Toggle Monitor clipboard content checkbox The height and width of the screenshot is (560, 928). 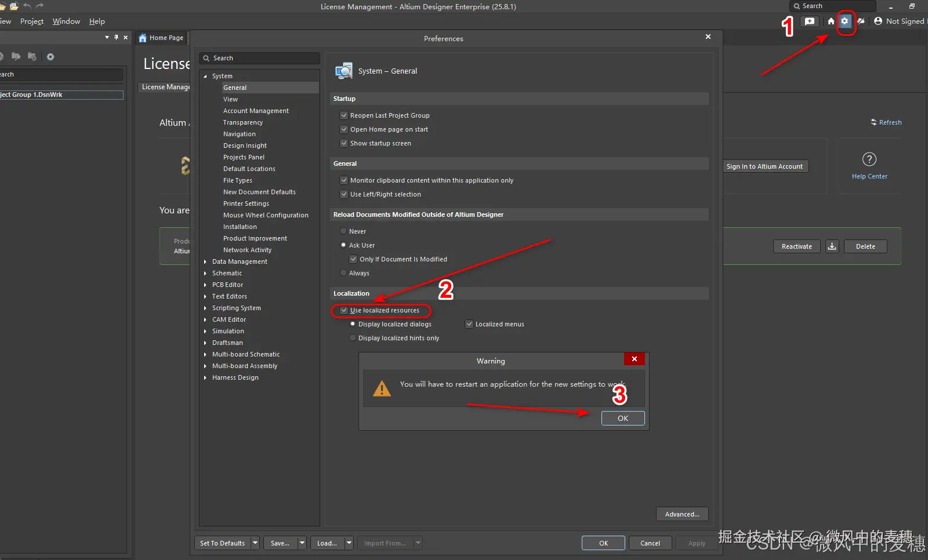(x=344, y=180)
